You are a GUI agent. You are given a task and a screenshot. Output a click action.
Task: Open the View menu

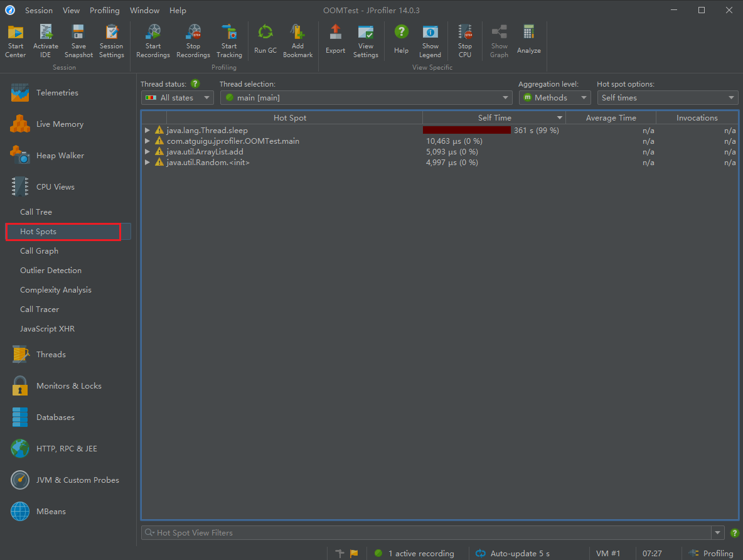(71, 11)
